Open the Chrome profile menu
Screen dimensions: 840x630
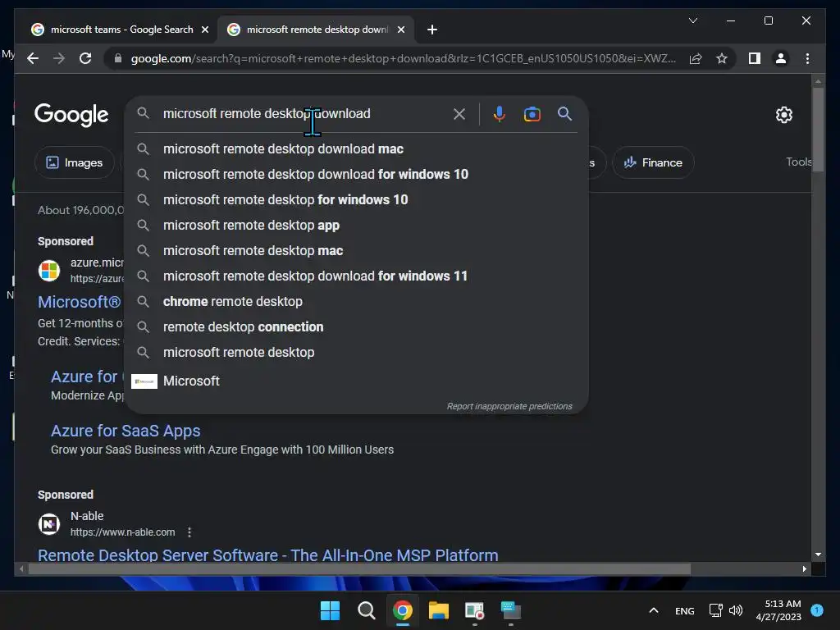pos(781,58)
